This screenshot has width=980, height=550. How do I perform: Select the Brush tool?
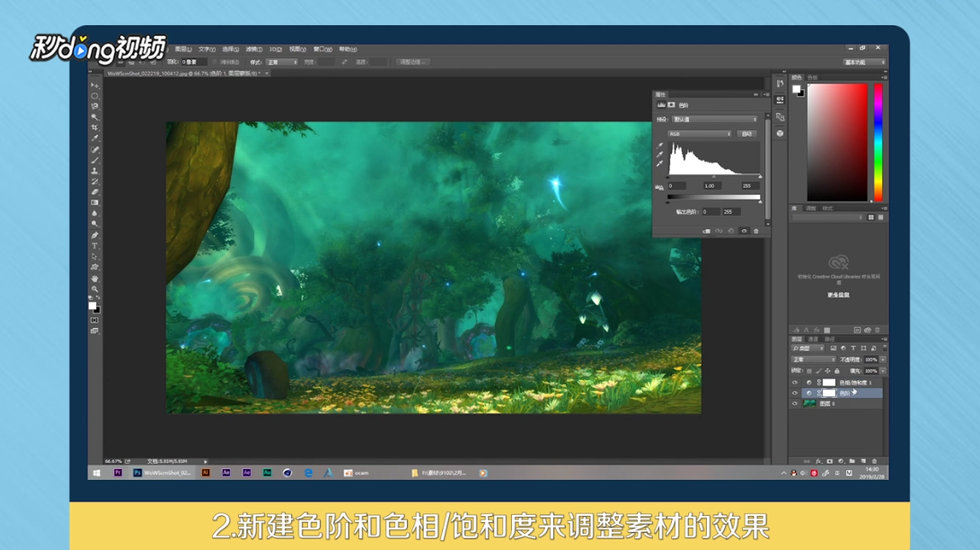[94, 160]
